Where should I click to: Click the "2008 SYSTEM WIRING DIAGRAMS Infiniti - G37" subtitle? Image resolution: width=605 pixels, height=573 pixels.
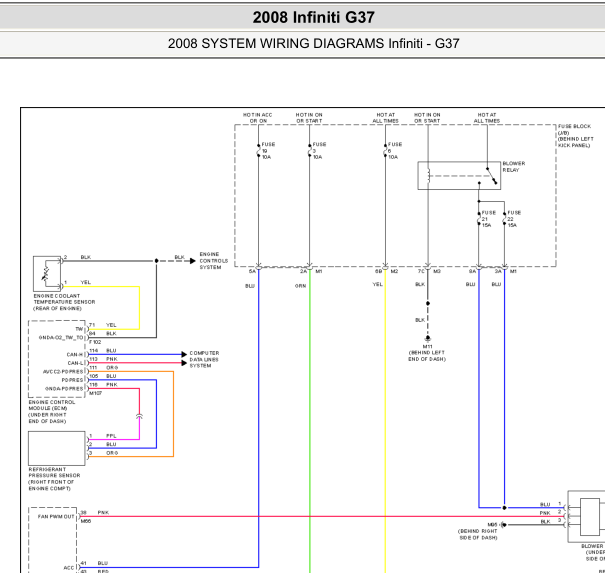coord(313,43)
